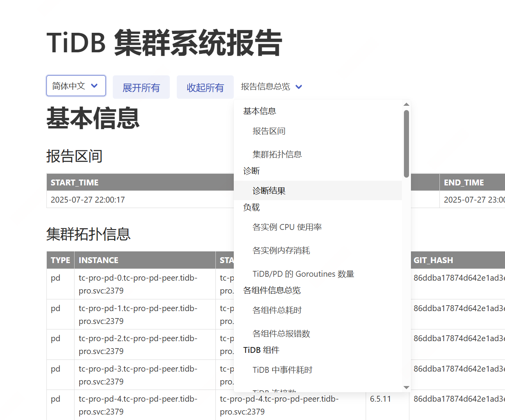Jump to 各实例 CPU 使用率 section
This screenshot has height=420, width=505.
coord(287,227)
